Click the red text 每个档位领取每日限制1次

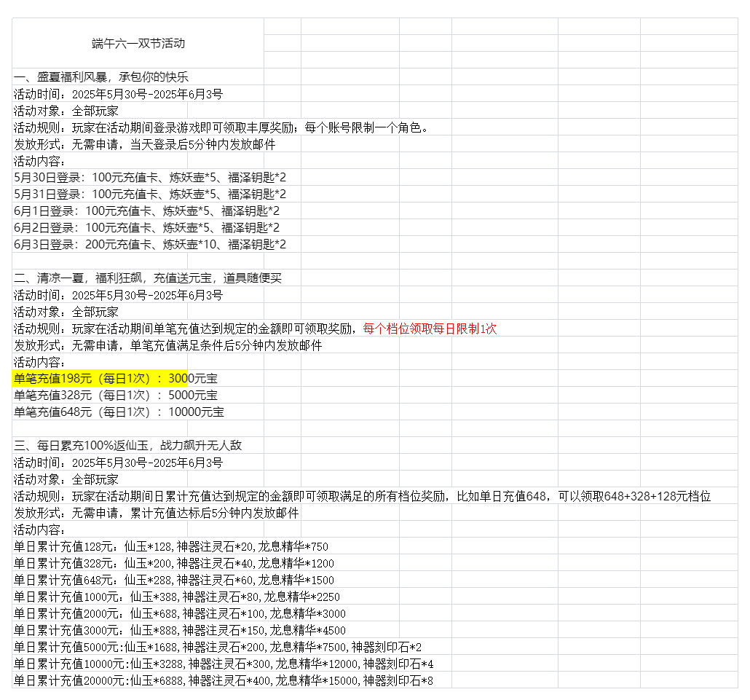430,329
